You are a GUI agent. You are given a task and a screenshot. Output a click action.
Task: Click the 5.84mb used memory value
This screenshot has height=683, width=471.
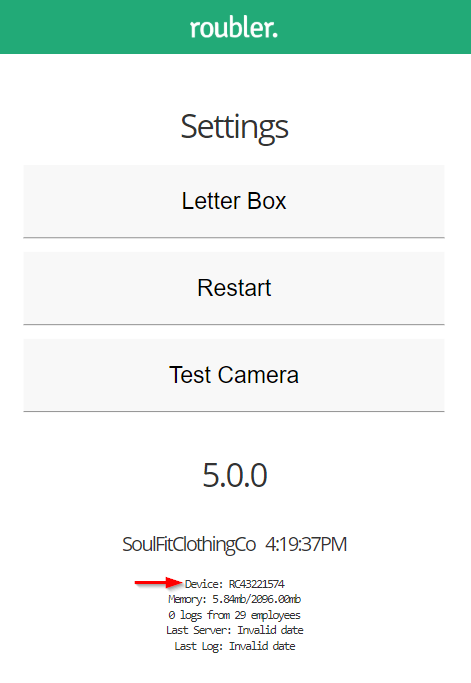click(x=230, y=599)
